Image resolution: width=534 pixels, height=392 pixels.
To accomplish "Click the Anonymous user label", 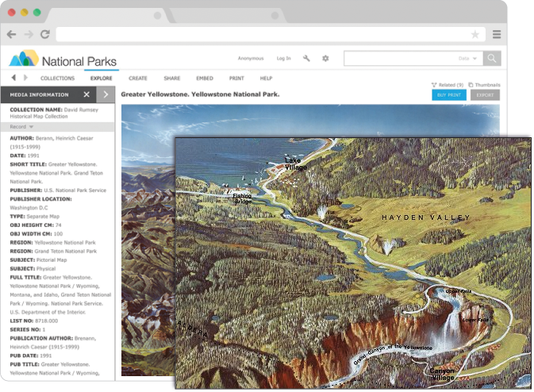I will [251, 58].
